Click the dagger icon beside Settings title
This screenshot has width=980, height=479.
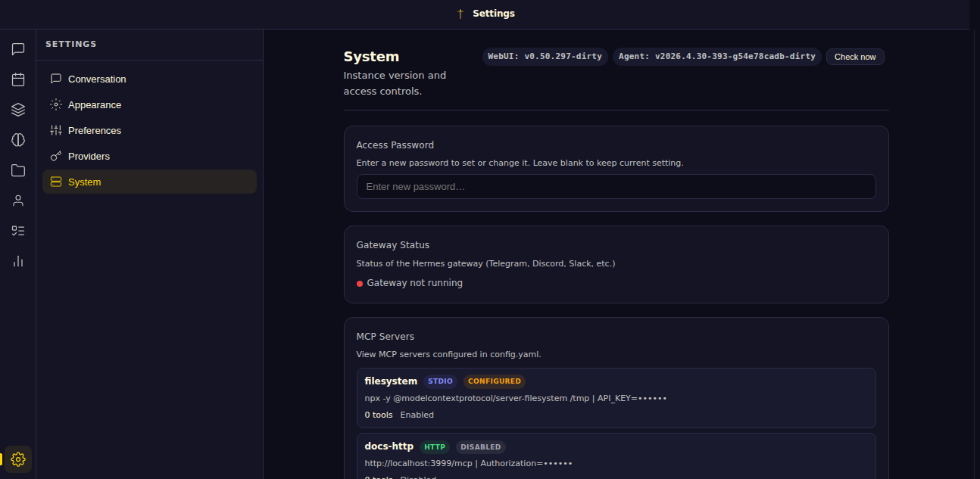pos(460,14)
